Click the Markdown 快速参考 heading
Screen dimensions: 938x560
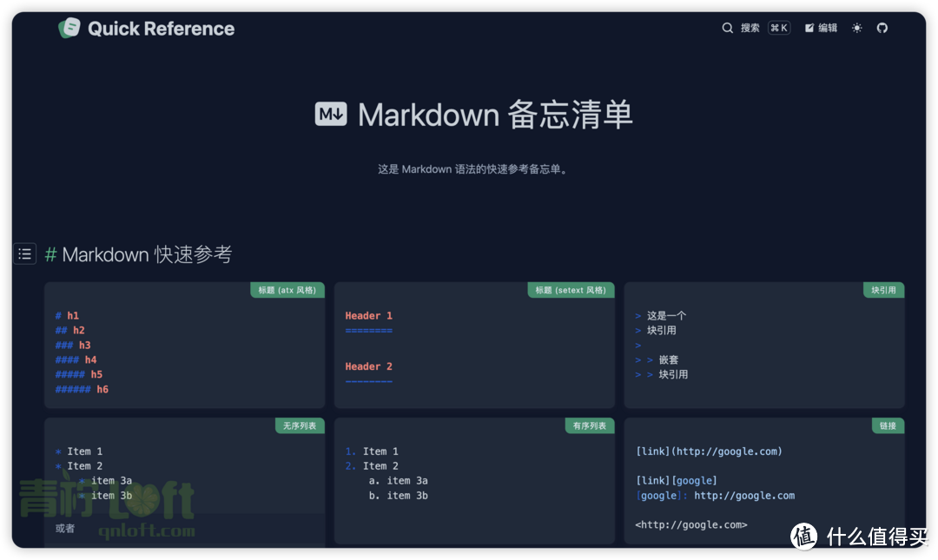click(147, 254)
